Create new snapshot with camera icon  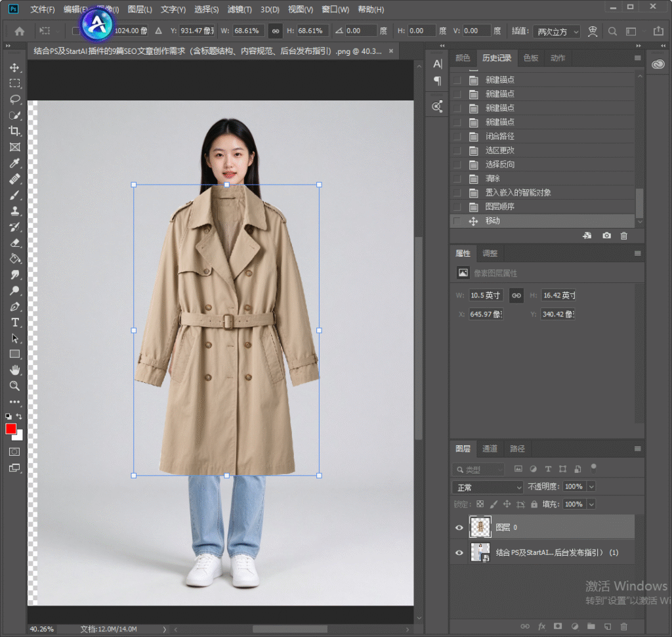(606, 236)
